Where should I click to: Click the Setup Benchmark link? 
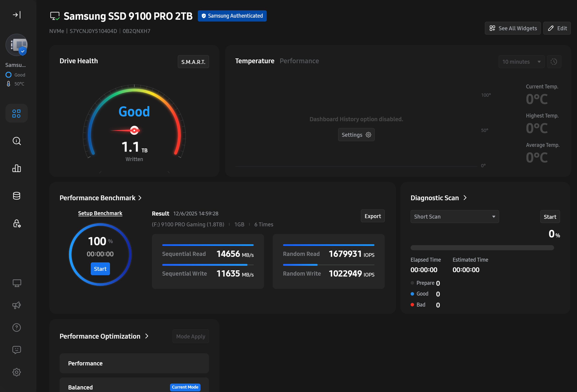pos(100,213)
